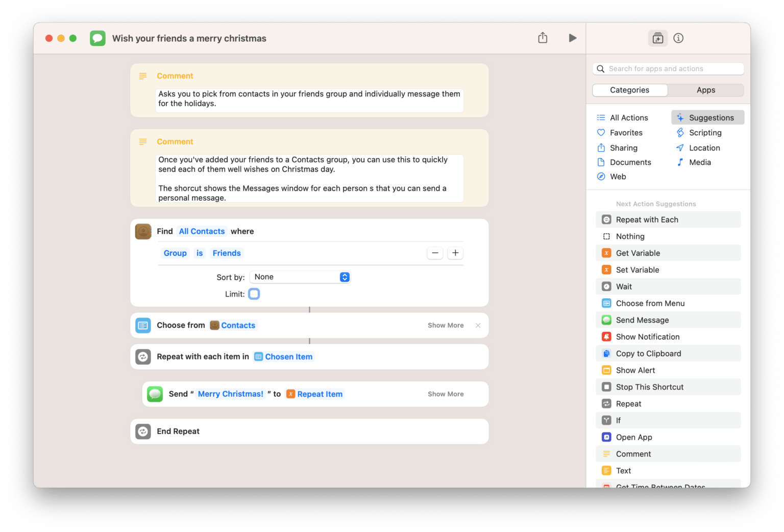Open the shortcut details info icon
Image resolution: width=784 pixels, height=532 pixels.
678,38
